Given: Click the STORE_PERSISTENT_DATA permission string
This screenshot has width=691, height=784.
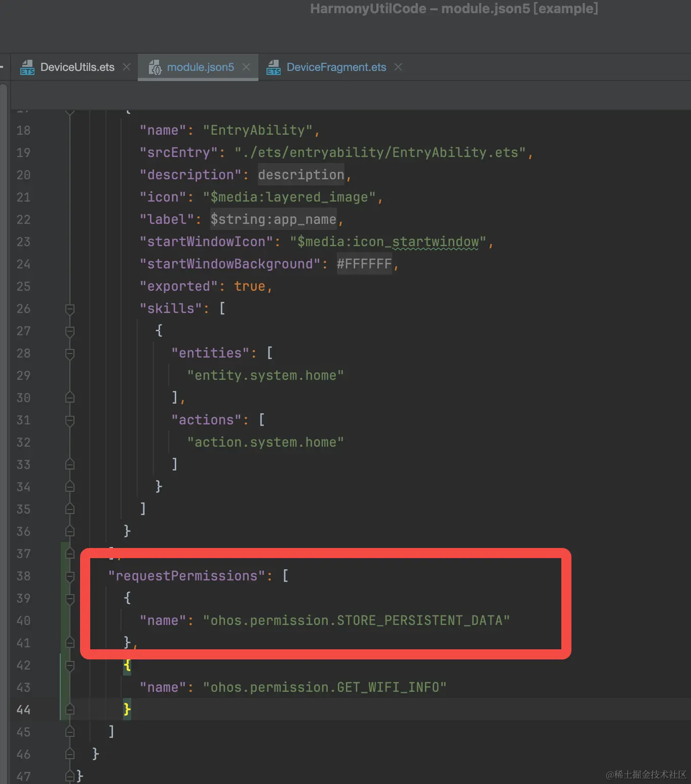Looking at the screenshot, I should [356, 620].
